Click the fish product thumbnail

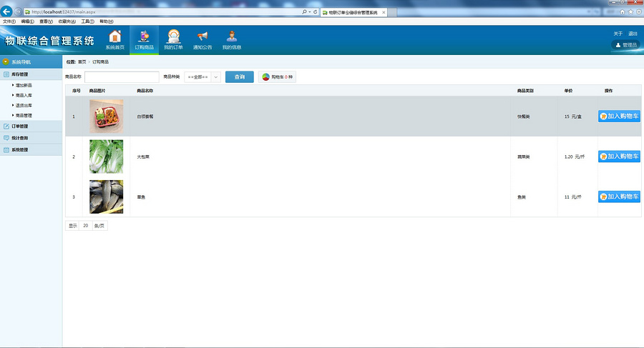pyautogui.click(x=107, y=197)
